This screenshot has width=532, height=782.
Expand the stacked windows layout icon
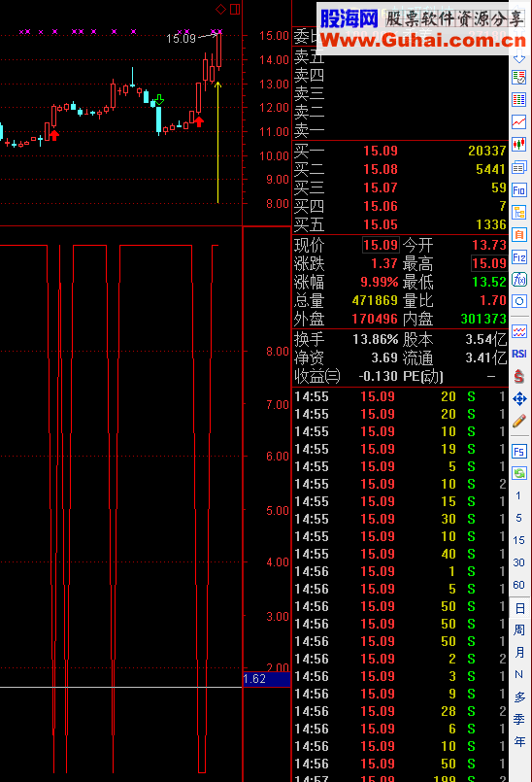(519, 167)
